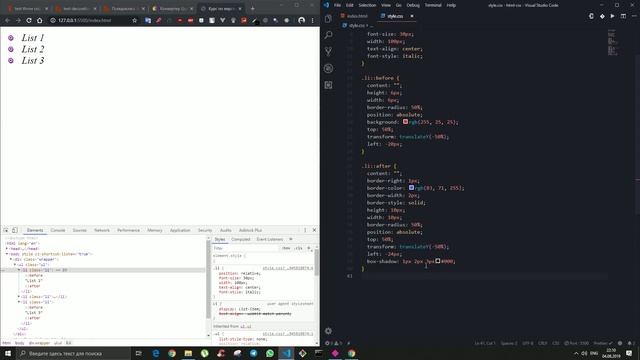The image size is (640, 360).
Task: Reload the page in Chrome
Action: [x=29, y=20]
